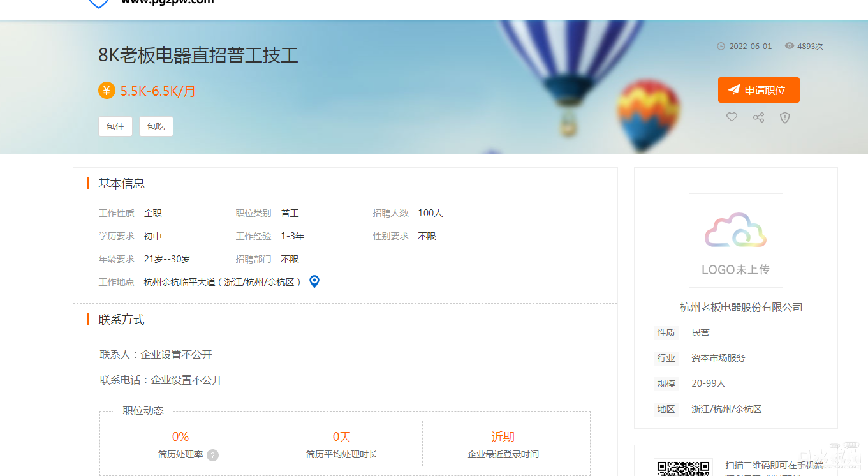Click the 职位动态 box label
Image resolution: width=868 pixels, height=476 pixels.
click(x=143, y=411)
